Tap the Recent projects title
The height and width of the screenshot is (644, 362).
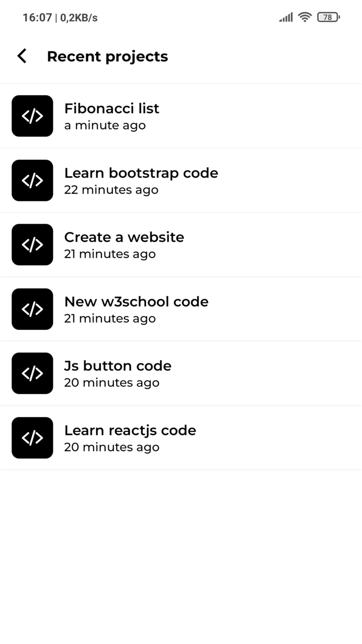tap(107, 56)
